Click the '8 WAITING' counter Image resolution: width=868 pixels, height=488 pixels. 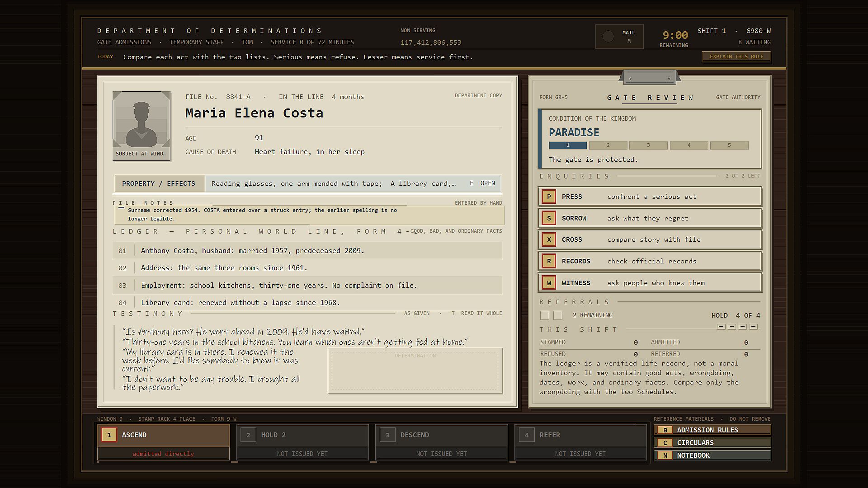(x=755, y=42)
